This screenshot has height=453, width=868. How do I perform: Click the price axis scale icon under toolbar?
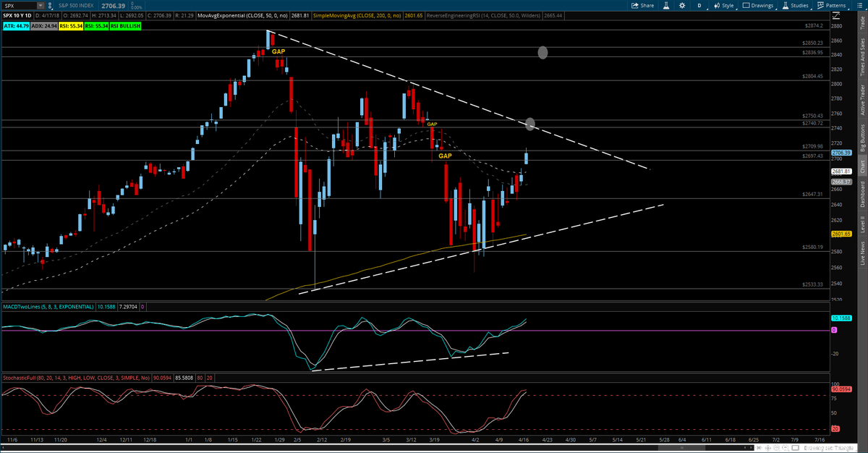[835, 16]
